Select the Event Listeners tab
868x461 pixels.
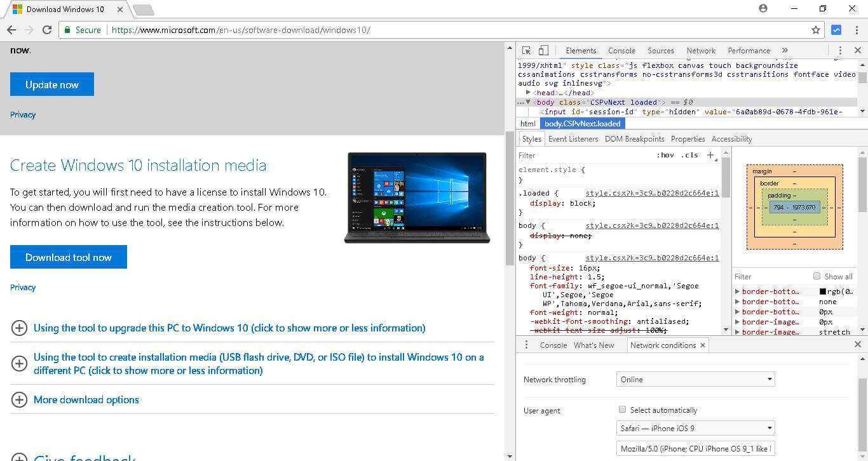tap(573, 139)
